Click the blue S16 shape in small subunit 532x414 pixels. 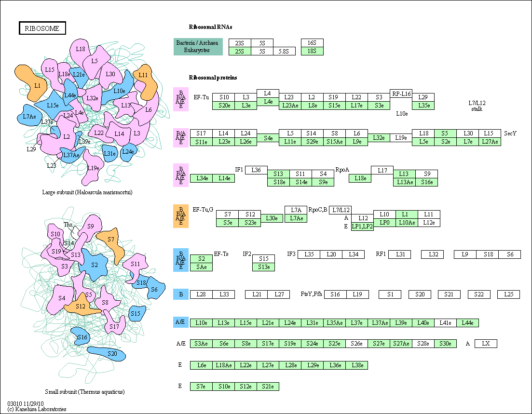(x=82, y=336)
